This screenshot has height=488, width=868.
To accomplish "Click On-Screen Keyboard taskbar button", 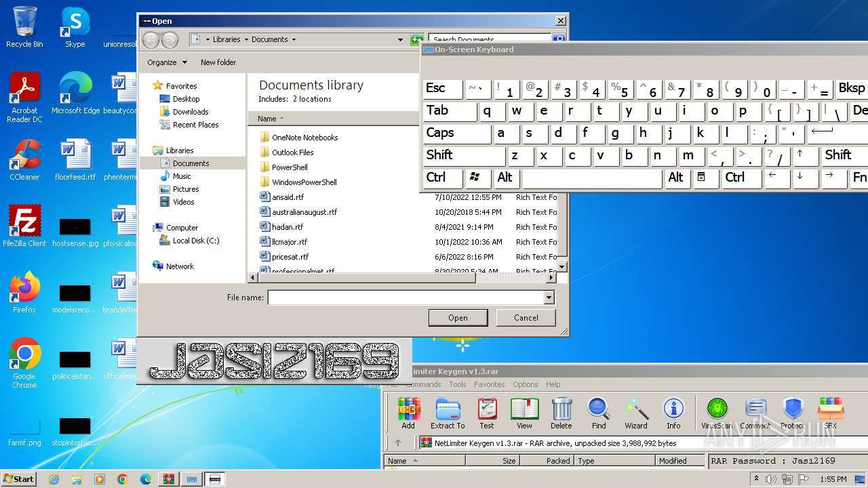I will pos(192,479).
